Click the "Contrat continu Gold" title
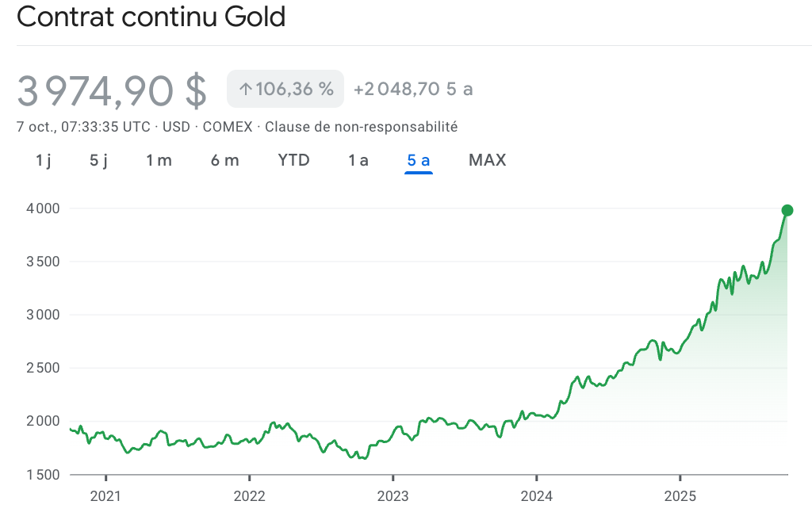Screen dimensions: 812x520 pyautogui.click(x=151, y=17)
